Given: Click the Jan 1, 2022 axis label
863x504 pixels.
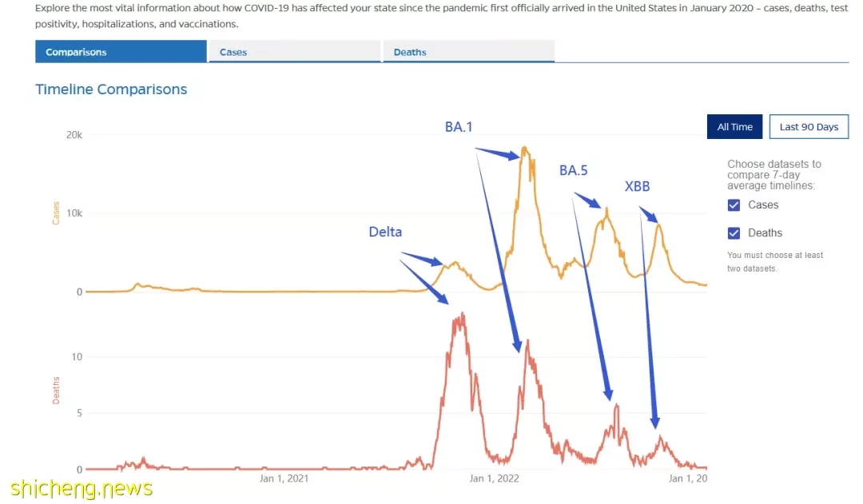Looking at the screenshot, I should click(495, 478).
